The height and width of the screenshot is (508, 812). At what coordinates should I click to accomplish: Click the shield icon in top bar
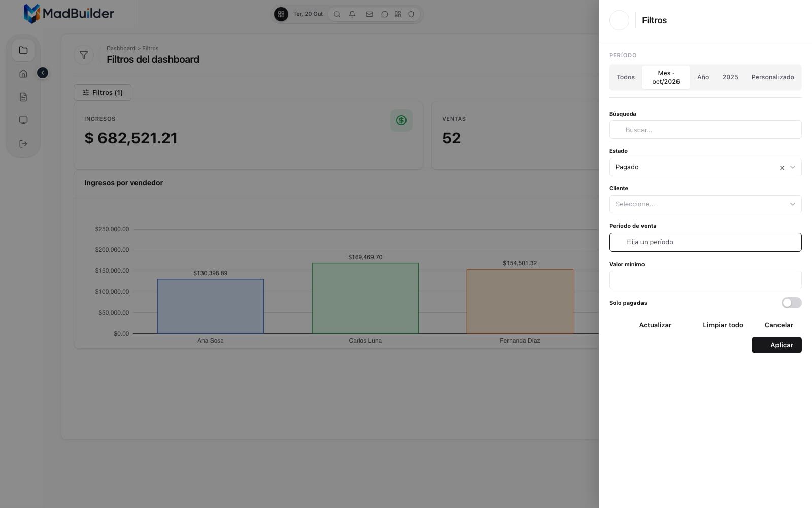411,14
